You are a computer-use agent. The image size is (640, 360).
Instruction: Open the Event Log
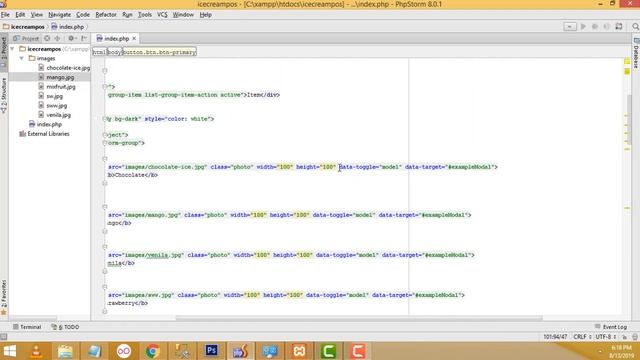coord(611,327)
